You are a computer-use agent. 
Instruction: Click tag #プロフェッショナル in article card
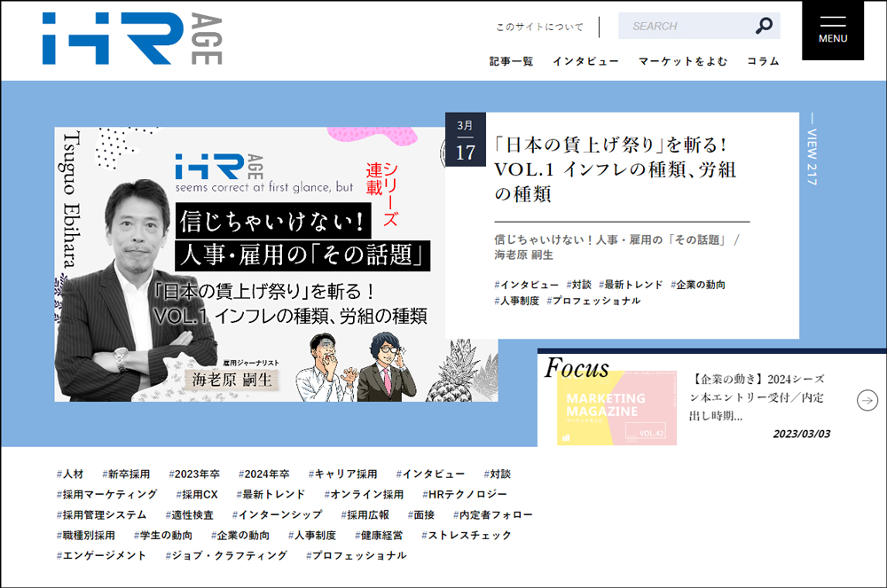[593, 301]
